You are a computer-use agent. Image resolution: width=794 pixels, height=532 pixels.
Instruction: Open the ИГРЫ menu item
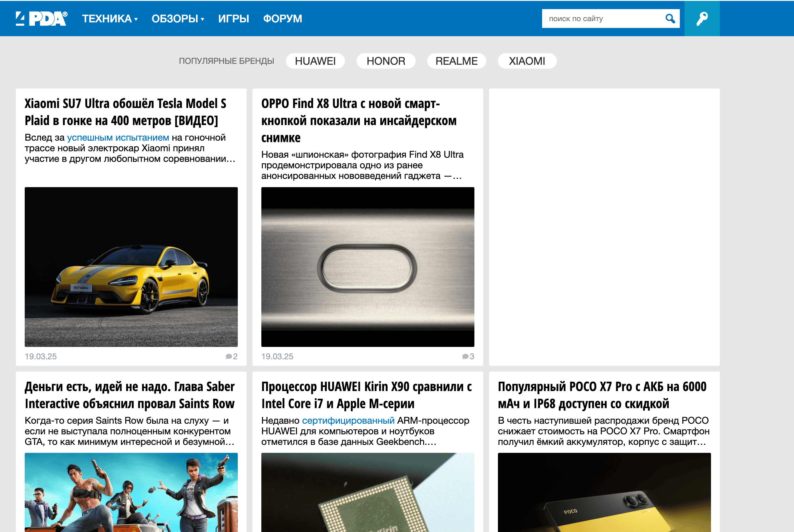point(233,19)
